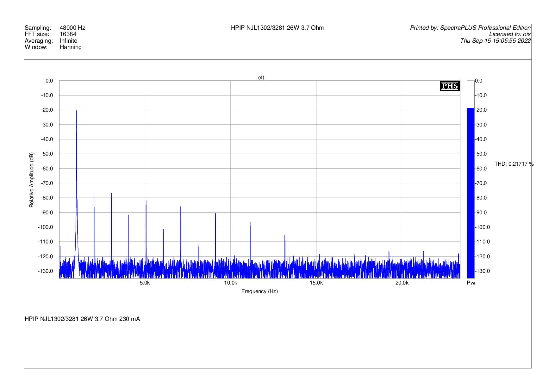Click the -100.0 label on left axis
This screenshot has height=392, width=555.
click(x=46, y=227)
